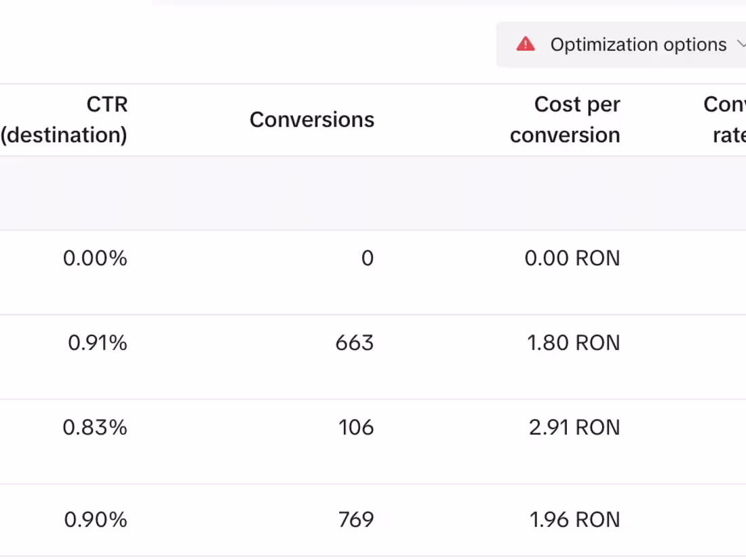Open the Optimization options dropdown
The width and height of the screenshot is (746, 560).
tap(638, 44)
